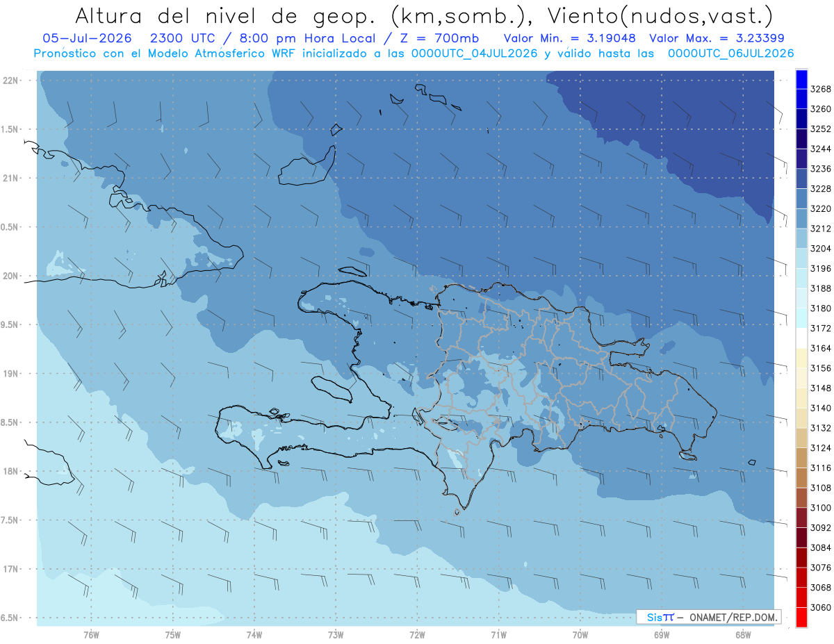Click legend value '3268'
The height and width of the screenshot is (644, 834).
click(x=821, y=89)
